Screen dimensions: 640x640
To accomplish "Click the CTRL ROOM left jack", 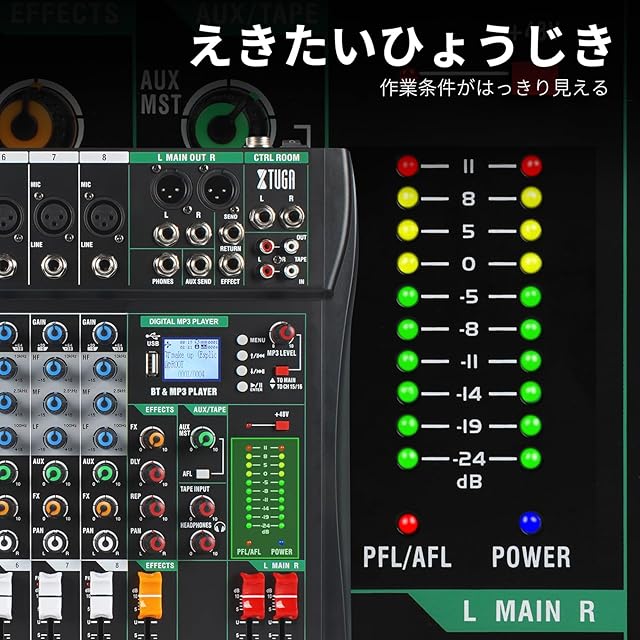I will (262, 217).
